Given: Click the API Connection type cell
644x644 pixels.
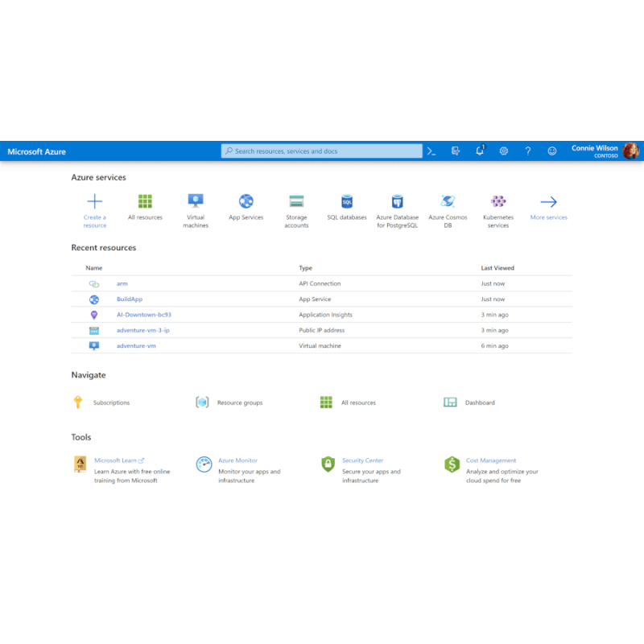Looking at the screenshot, I should pos(320,283).
